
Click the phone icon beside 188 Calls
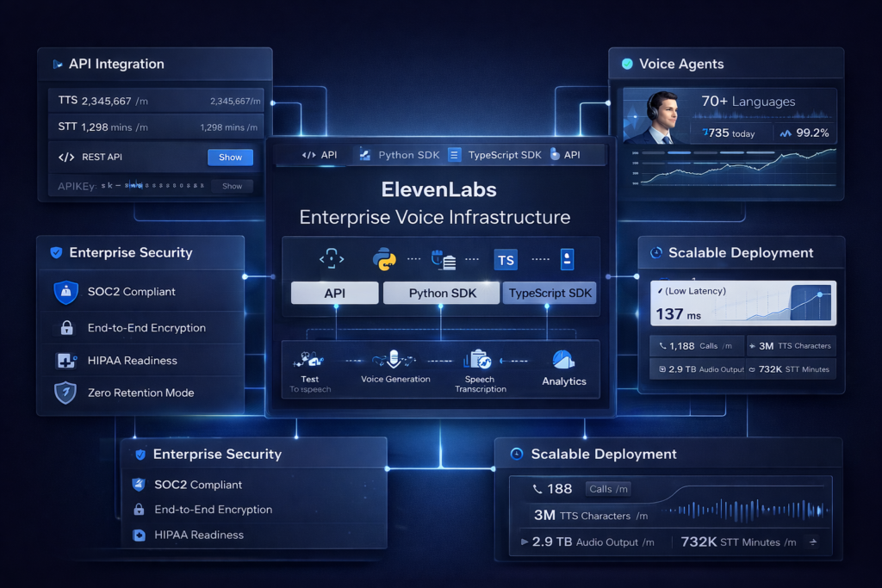(538, 488)
